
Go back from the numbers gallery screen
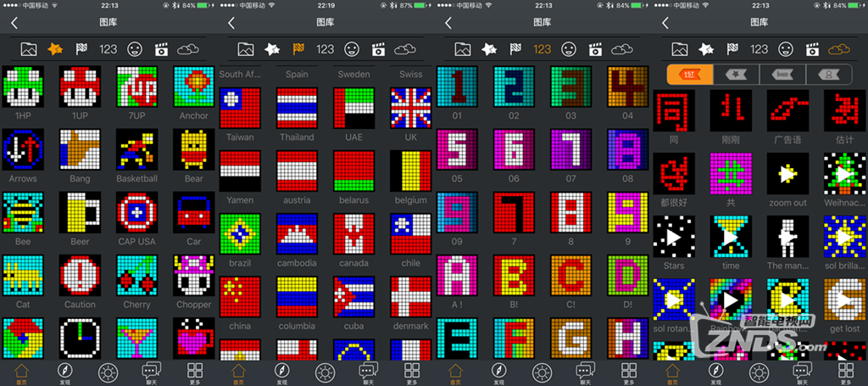[448, 23]
